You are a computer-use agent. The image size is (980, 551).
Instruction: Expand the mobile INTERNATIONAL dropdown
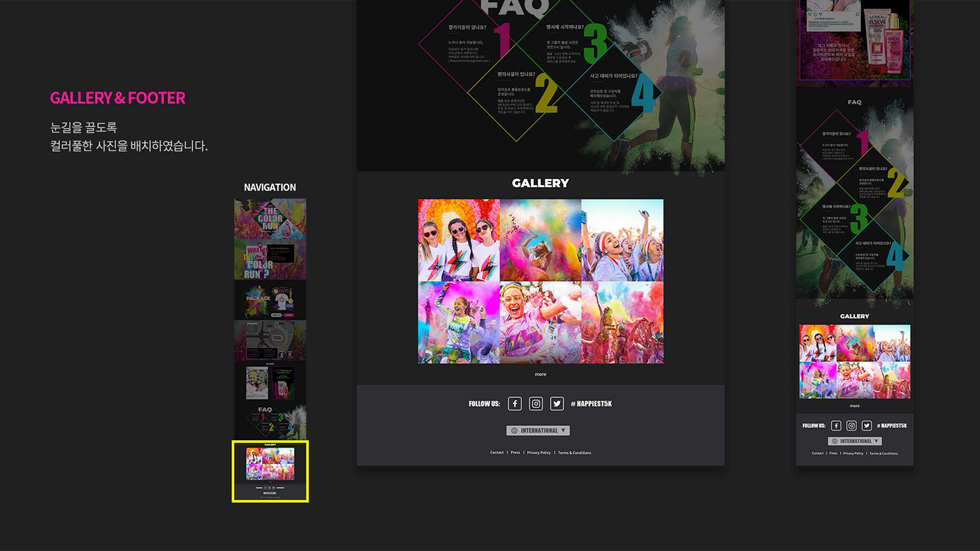(855, 440)
